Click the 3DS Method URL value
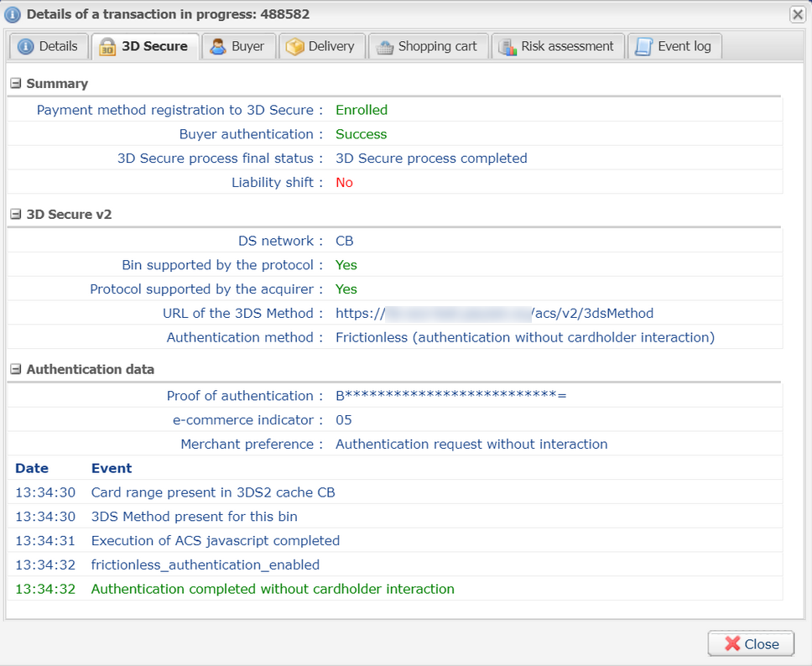This screenshot has height=666, width=812. point(494,314)
